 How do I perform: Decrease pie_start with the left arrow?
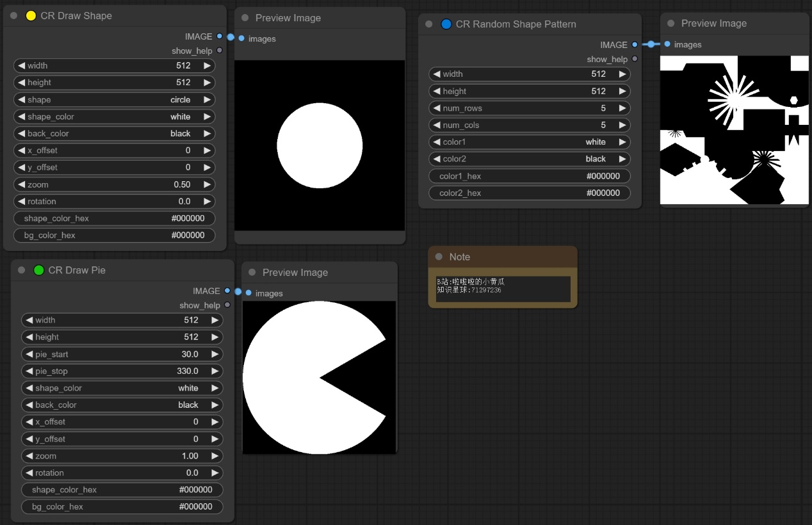pyautogui.click(x=29, y=354)
